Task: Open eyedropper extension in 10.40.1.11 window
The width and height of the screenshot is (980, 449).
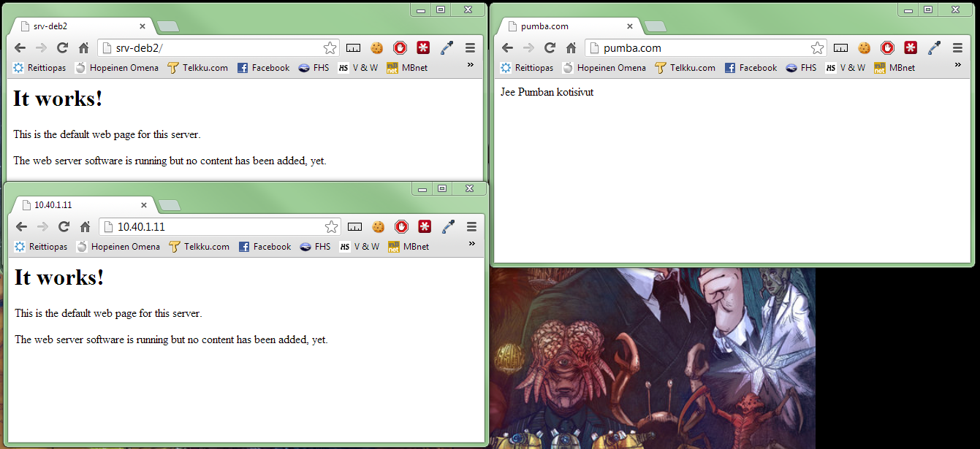Action: (x=448, y=227)
